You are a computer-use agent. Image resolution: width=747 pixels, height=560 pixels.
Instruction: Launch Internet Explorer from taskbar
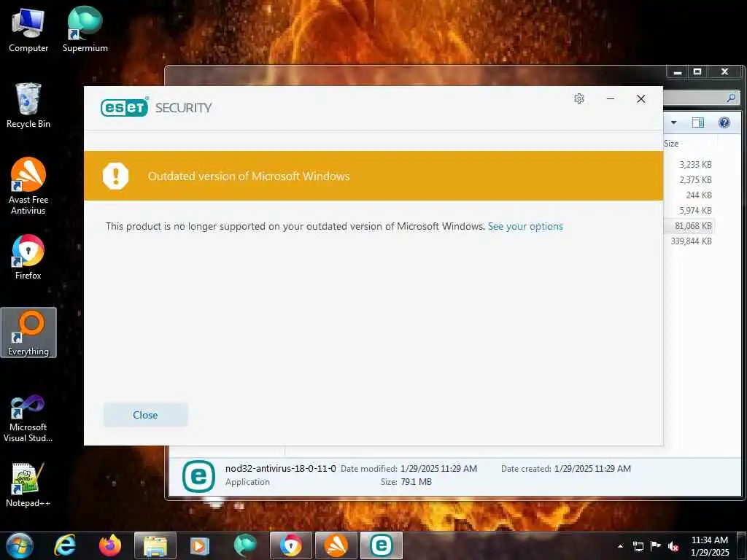tap(64, 545)
